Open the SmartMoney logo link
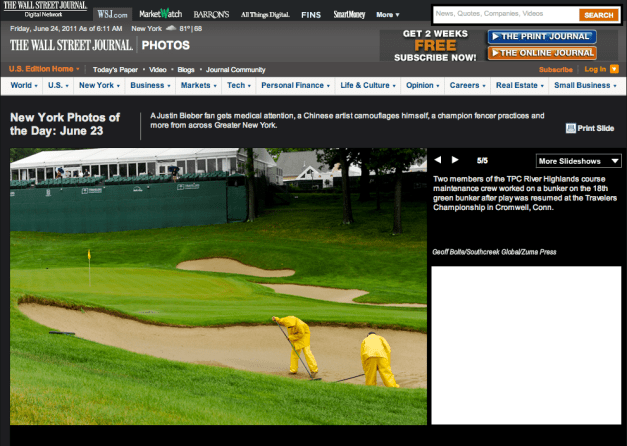The image size is (627, 446). click(x=349, y=14)
